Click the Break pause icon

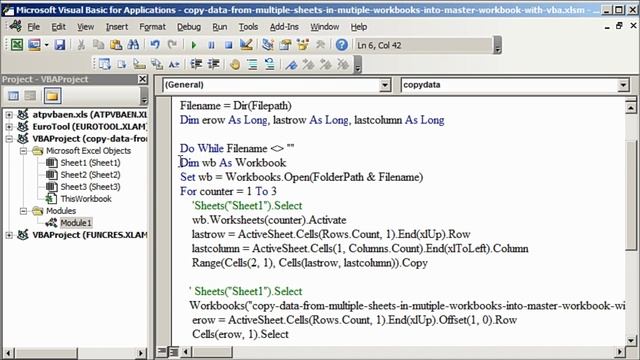coord(211,45)
